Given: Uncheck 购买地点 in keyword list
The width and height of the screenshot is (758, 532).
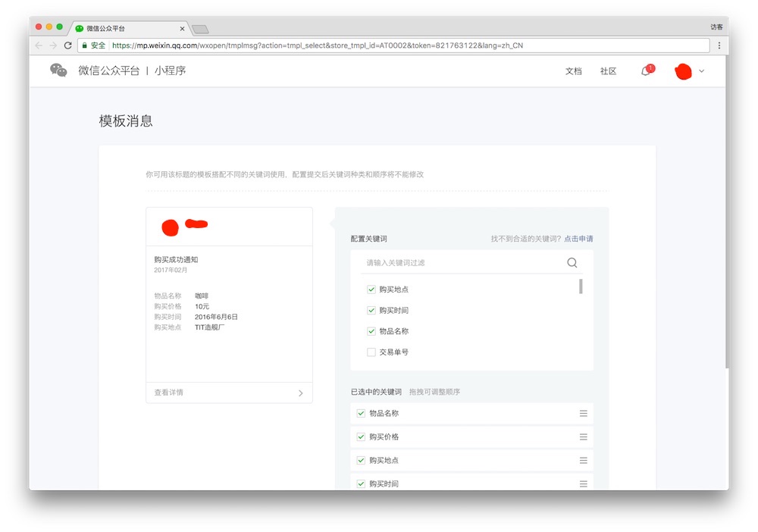Looking at the screenshot, I should coord(371,289).
